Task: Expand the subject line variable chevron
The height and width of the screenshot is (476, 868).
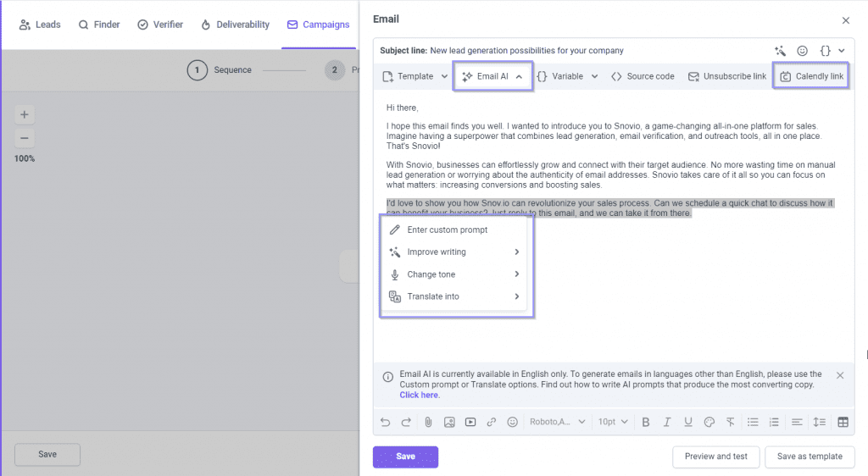Action: tap(842, 51)
